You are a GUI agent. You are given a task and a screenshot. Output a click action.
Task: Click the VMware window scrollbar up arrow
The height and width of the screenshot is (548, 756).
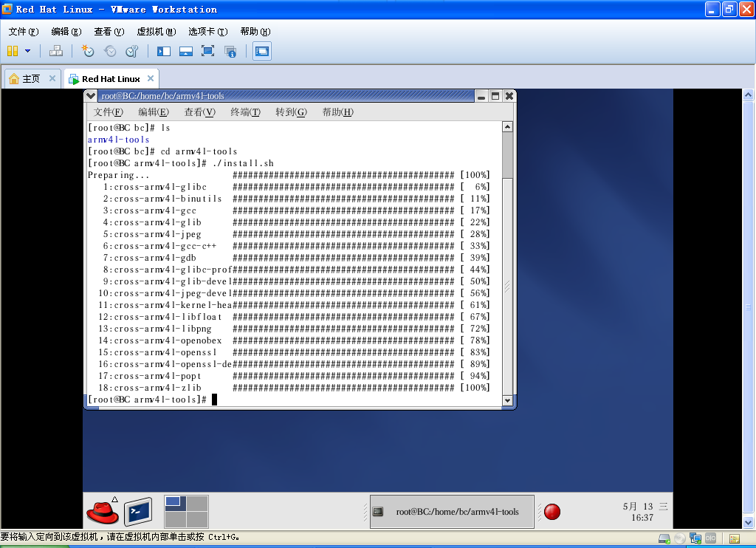point(748,95)
